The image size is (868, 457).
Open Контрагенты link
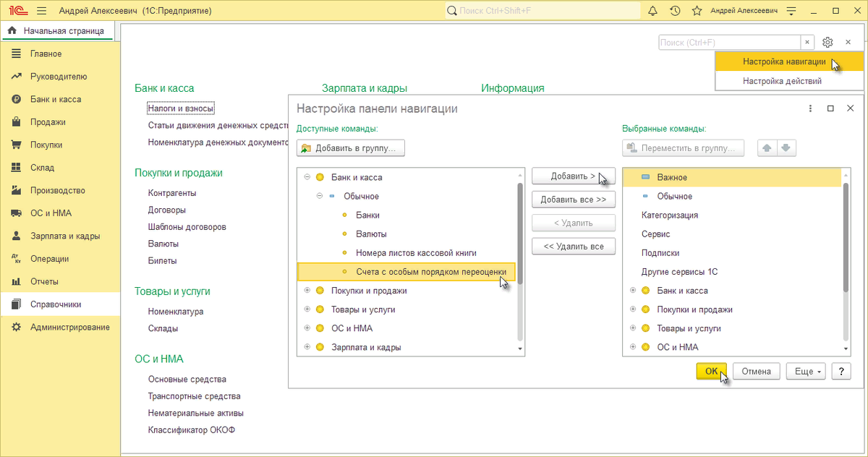172,193
